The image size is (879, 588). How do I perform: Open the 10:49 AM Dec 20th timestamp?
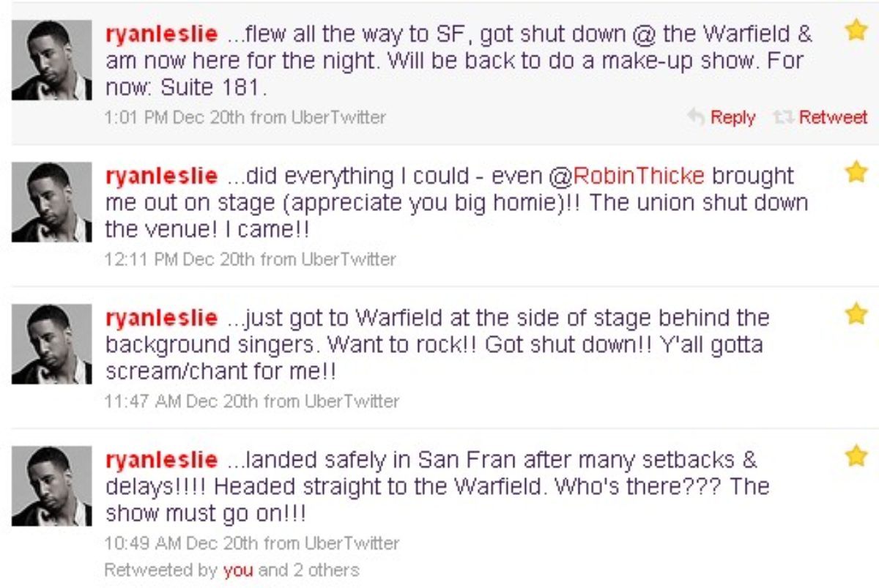[179, 543]
